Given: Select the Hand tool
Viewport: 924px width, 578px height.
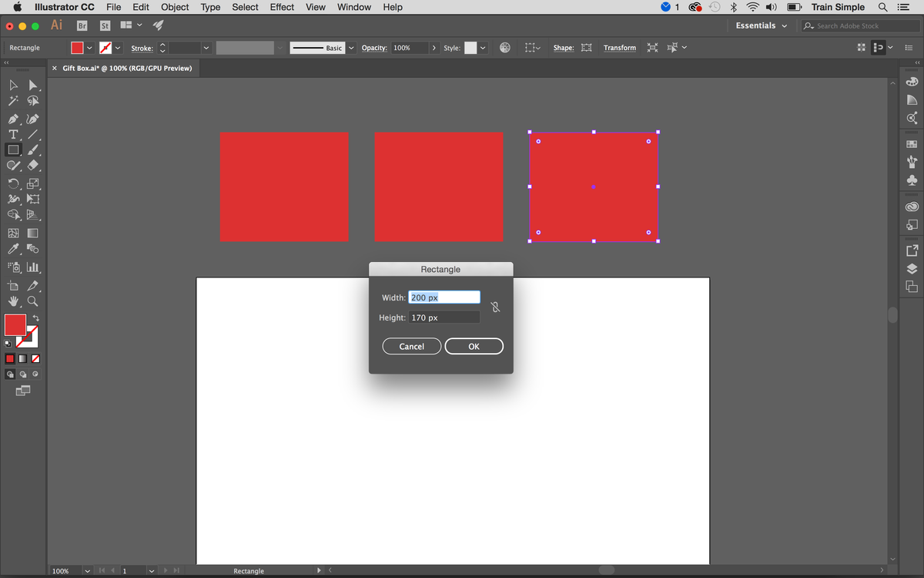Looking at the screenshot, I should pyautogui.click(x=12, y=301).
